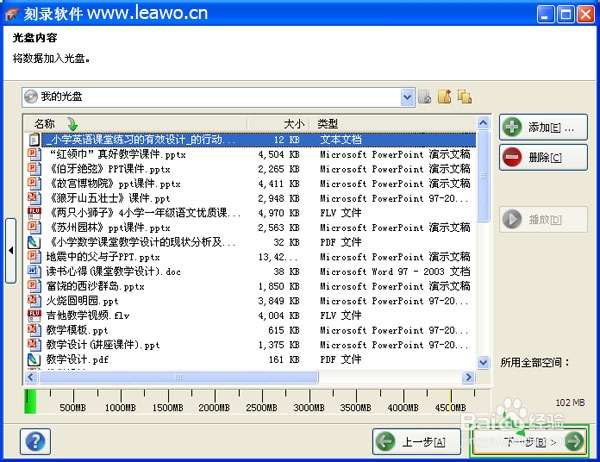Click PowerPoint icon of 《伯牙绝弦》PPT课件.pptx
The height and width of the screenshot is (462, 600).
34,169
